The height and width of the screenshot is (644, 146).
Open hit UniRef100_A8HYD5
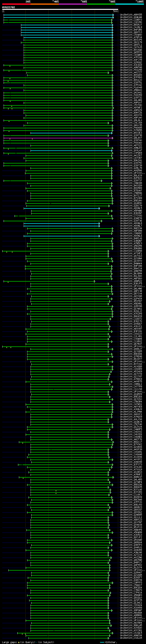pos(131,15)
